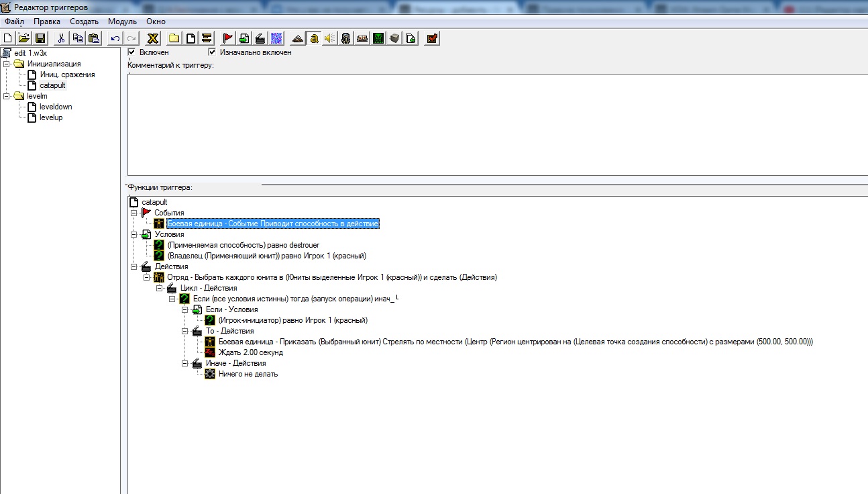Create a new map with the blank page icon
This screenshot has height=494, width=868.
8,38
